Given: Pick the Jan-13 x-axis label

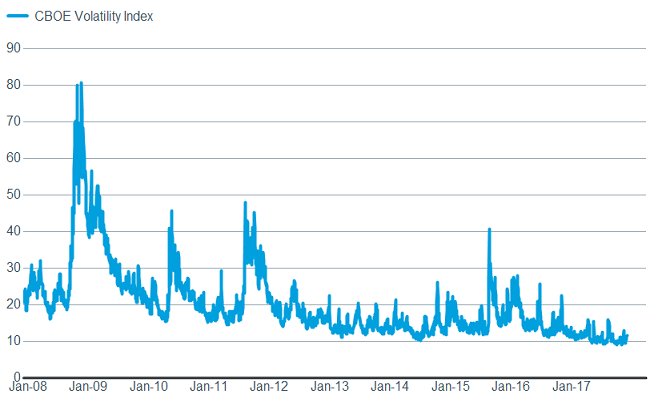Looking at the screenshot, I should [x=330, y=386].
